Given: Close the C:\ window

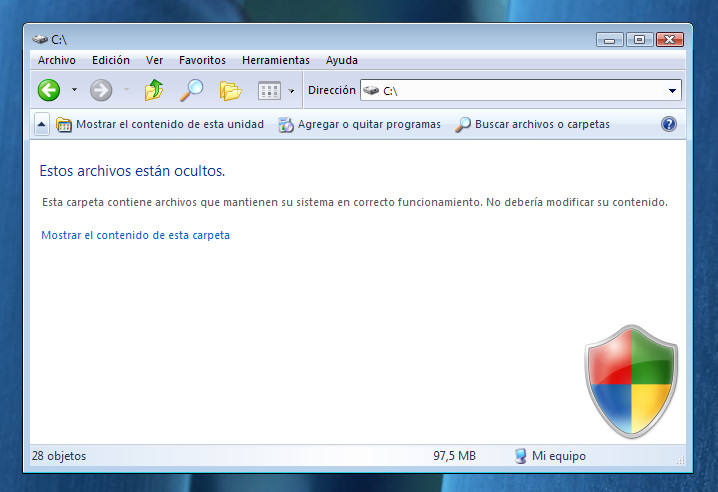Looking at the screenshot, I should tap(669, 40).
